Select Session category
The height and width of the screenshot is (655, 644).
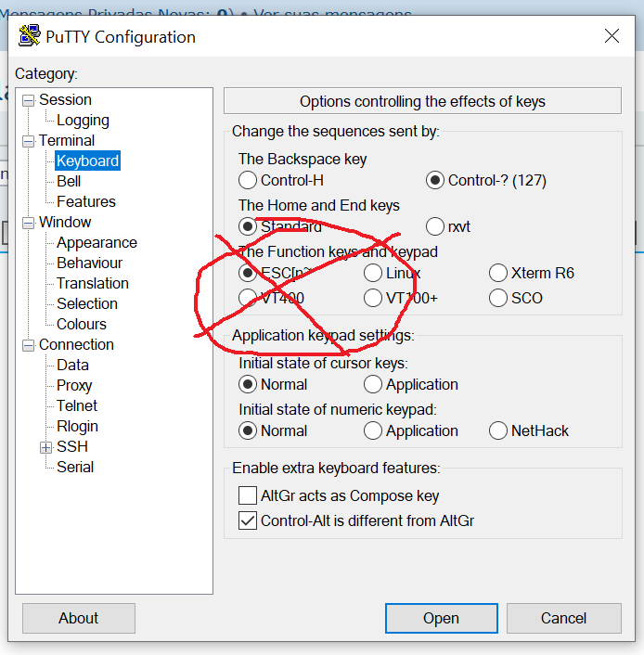coord(65,100)
